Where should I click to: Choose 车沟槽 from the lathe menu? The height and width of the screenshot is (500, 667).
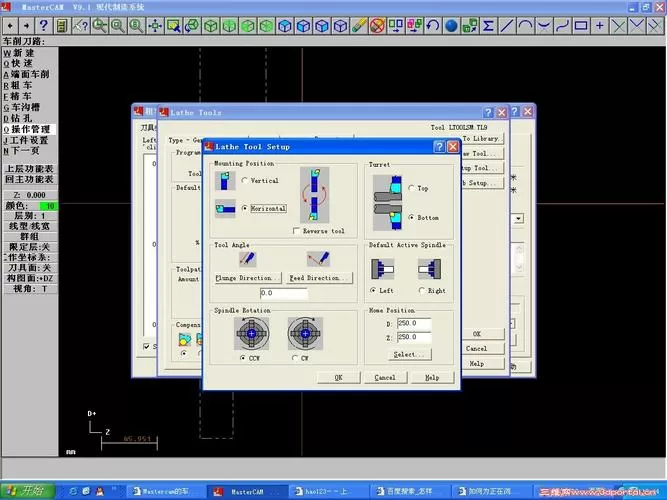pyautogui.click(x=22, y=107)
